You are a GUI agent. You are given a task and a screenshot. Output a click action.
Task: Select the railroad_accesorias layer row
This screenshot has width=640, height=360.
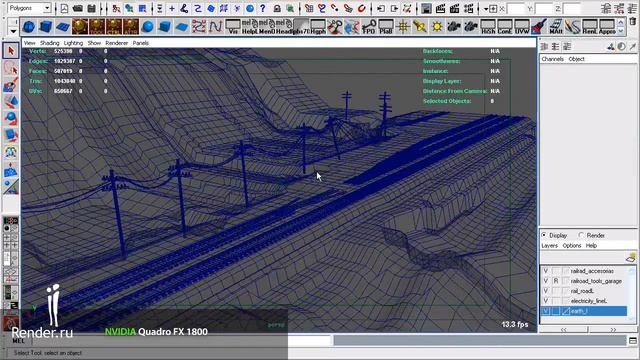(584, 271)
